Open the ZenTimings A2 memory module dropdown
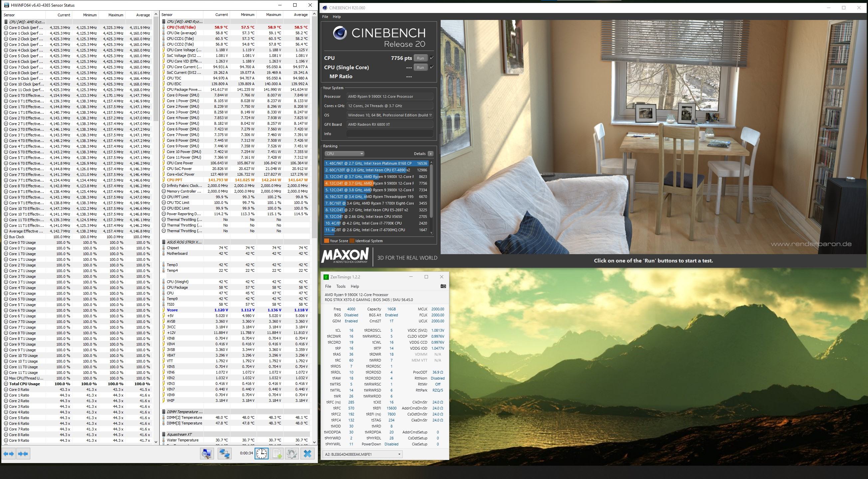 pyautogui.click(x=362, y=454)
